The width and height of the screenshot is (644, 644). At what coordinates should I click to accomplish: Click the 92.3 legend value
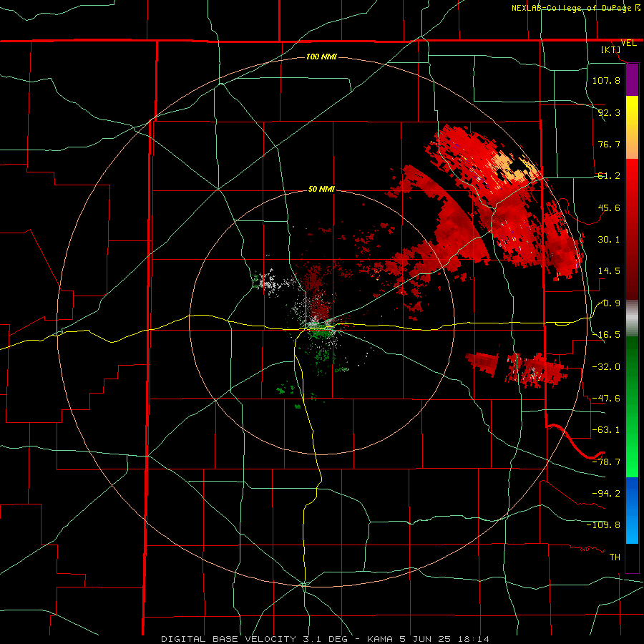click(609, 112)
